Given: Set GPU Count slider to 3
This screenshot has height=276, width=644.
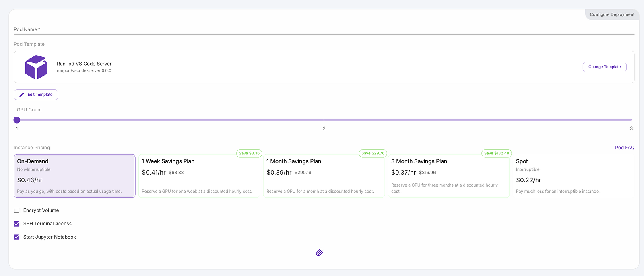Looking at the screenshot, I should tap(631, 120).
